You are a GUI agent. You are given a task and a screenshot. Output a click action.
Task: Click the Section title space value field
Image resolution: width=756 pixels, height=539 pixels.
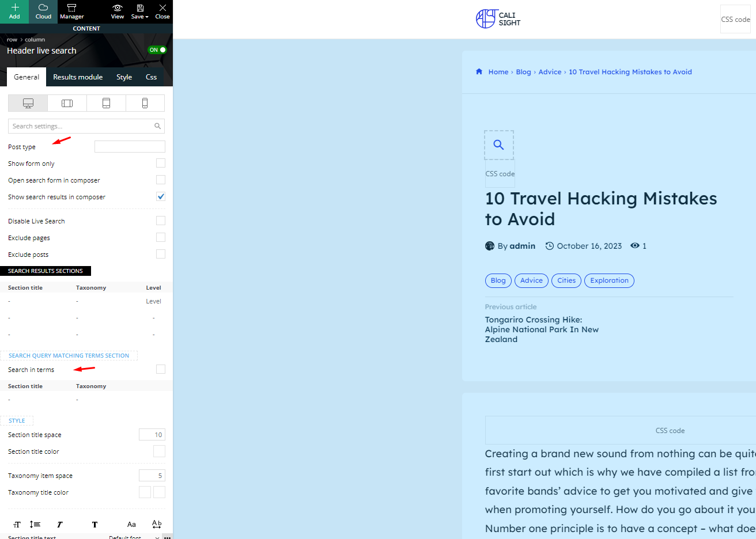coord(152,434)
